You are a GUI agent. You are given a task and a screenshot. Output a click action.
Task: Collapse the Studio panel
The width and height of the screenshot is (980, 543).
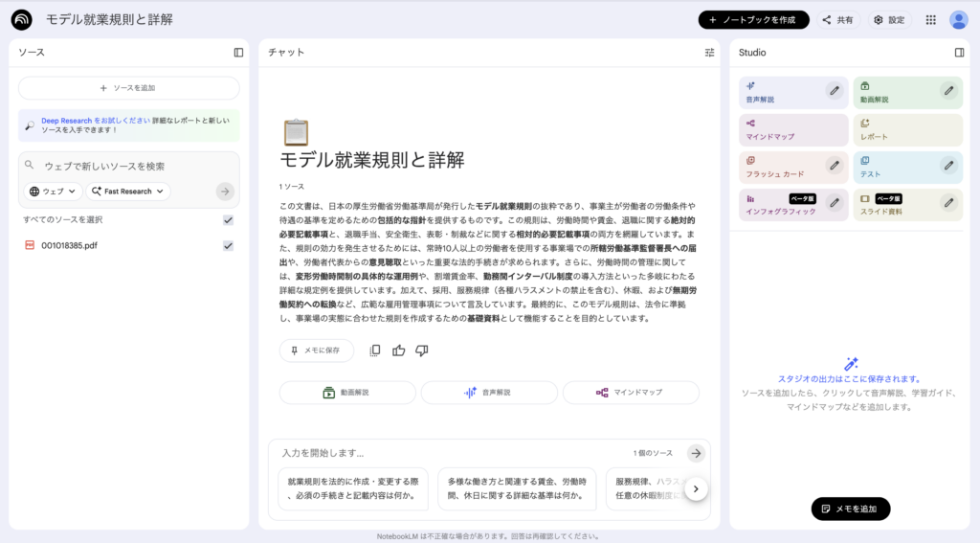[x=959, y=53]
